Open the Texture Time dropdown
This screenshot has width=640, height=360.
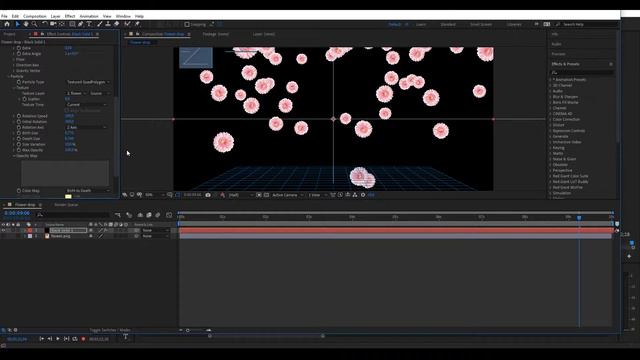[x=87, y=104]
